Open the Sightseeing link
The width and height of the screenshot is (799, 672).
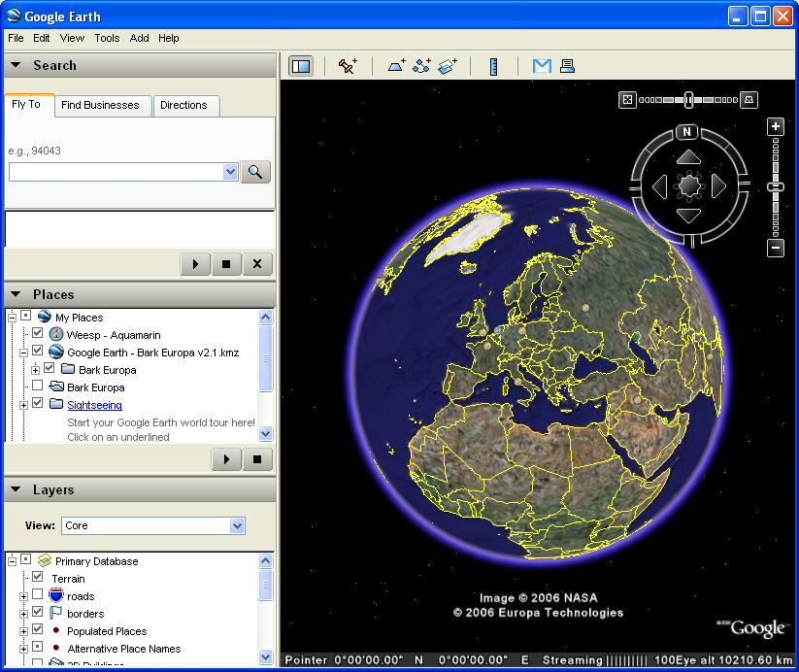point(95,405)
